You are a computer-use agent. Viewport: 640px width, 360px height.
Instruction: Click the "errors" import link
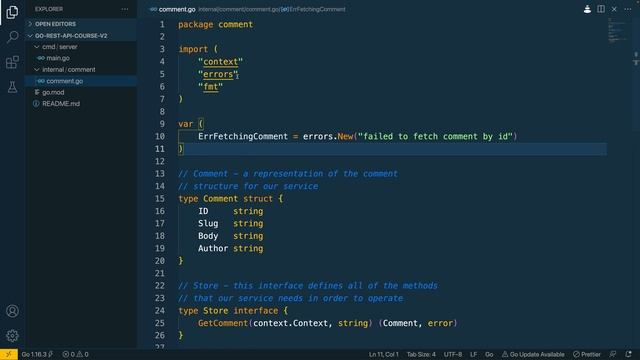coord(218,74)
